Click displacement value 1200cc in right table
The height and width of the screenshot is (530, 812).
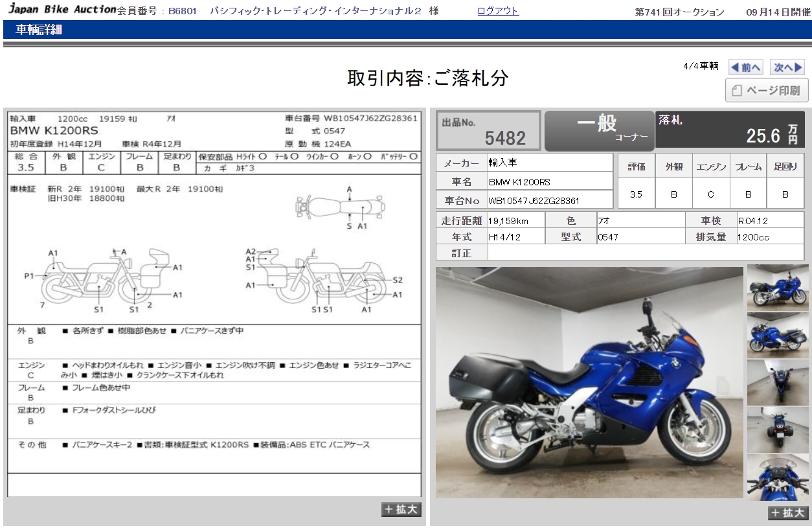(x=753, y=237)
